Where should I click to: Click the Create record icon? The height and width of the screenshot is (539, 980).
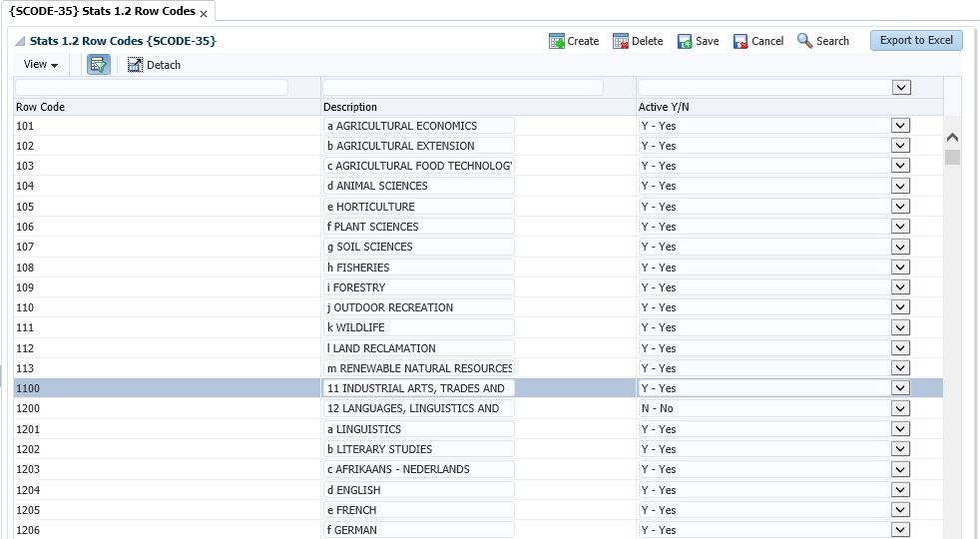point(557,41)
